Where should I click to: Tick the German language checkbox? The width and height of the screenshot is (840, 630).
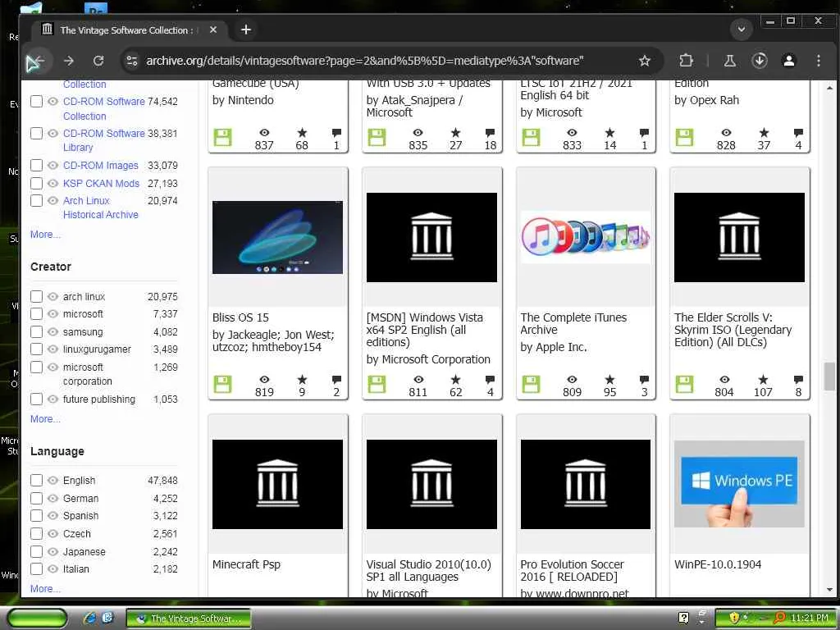[x=36, y=498]
